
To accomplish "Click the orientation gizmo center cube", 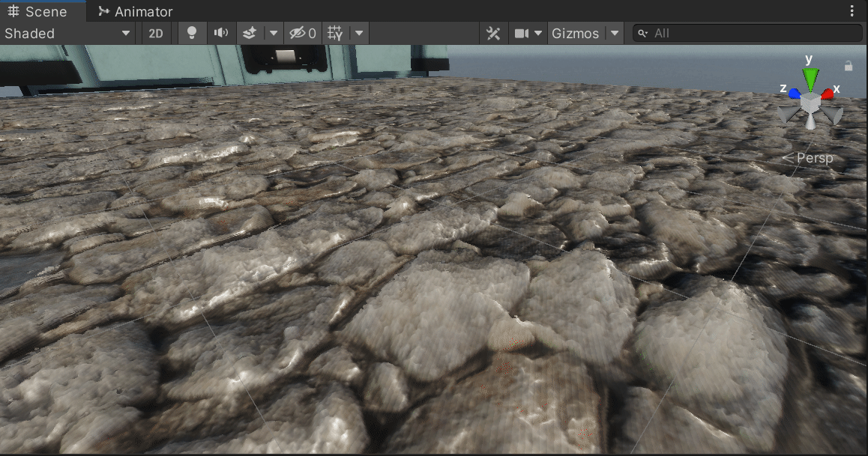I will pos(810,103).
